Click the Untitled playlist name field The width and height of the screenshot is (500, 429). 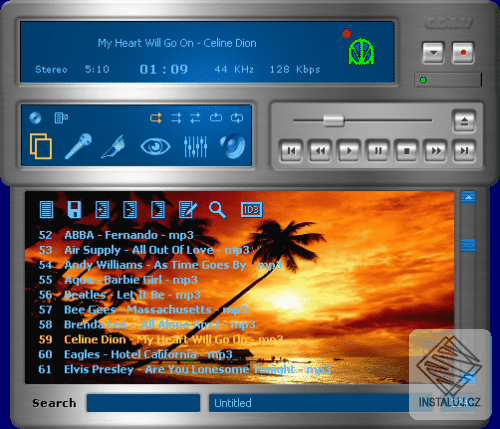320,403
